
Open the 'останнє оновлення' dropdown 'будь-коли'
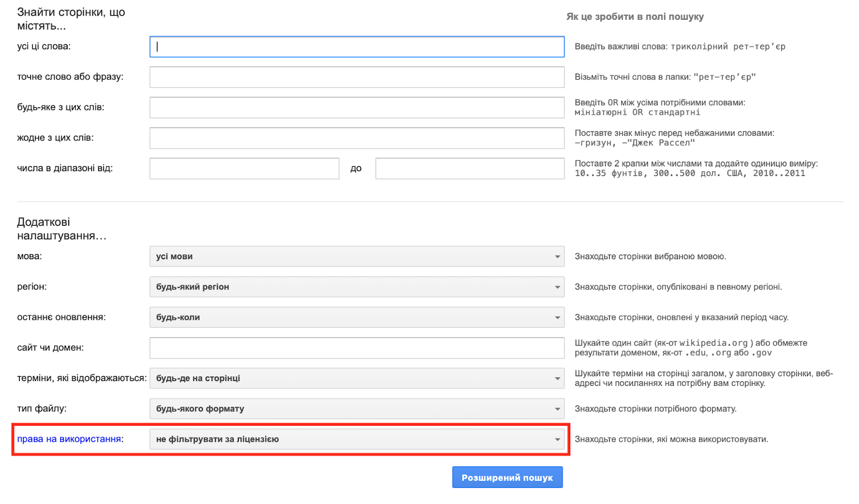tap(357, 317)
